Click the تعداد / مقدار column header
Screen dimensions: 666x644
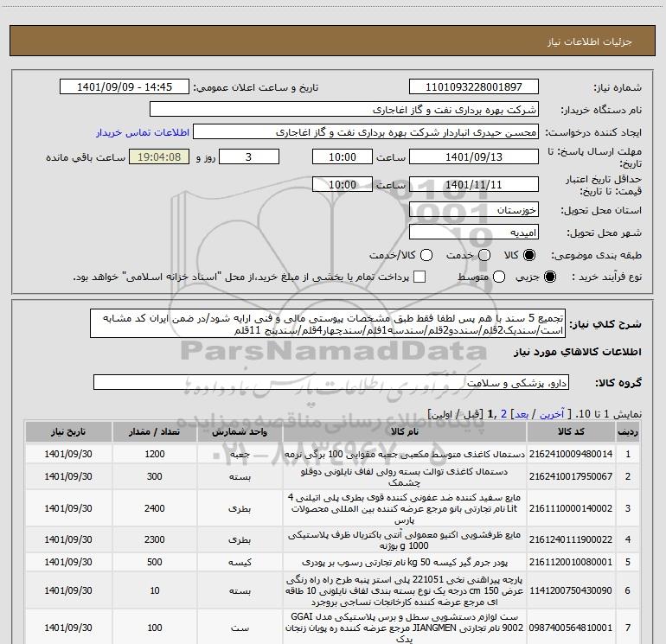click(154, 431)
